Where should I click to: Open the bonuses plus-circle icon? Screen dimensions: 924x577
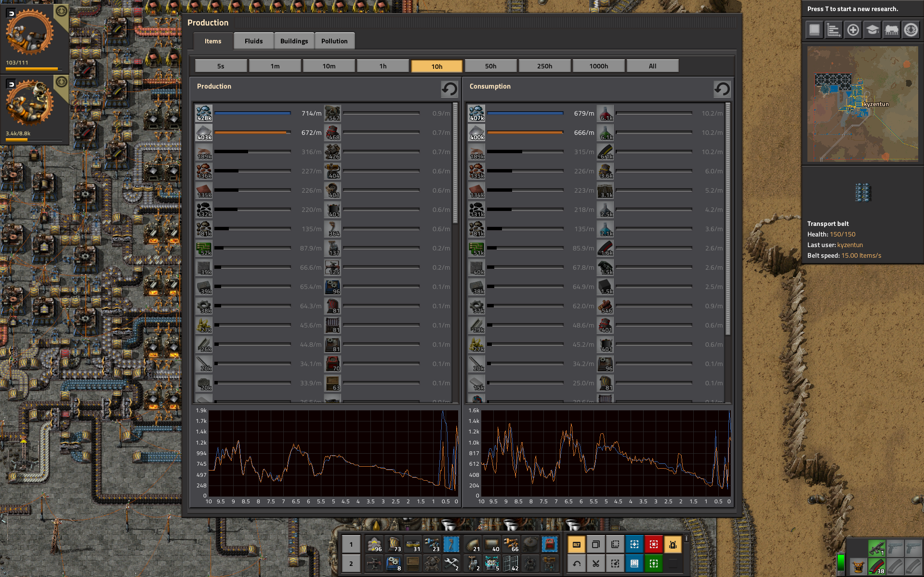(853, 30)
